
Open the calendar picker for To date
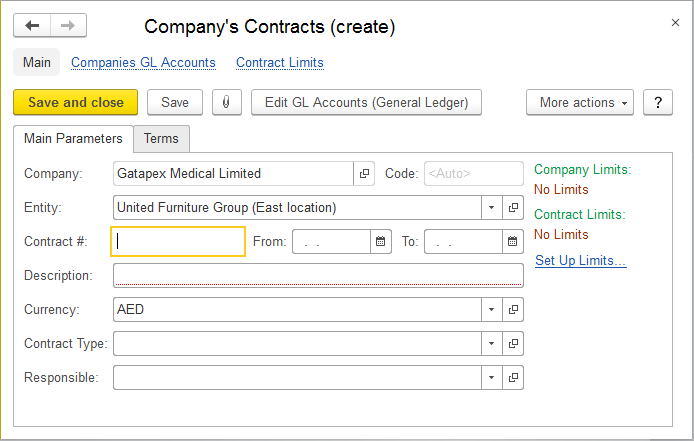click(x=512, y=242)
